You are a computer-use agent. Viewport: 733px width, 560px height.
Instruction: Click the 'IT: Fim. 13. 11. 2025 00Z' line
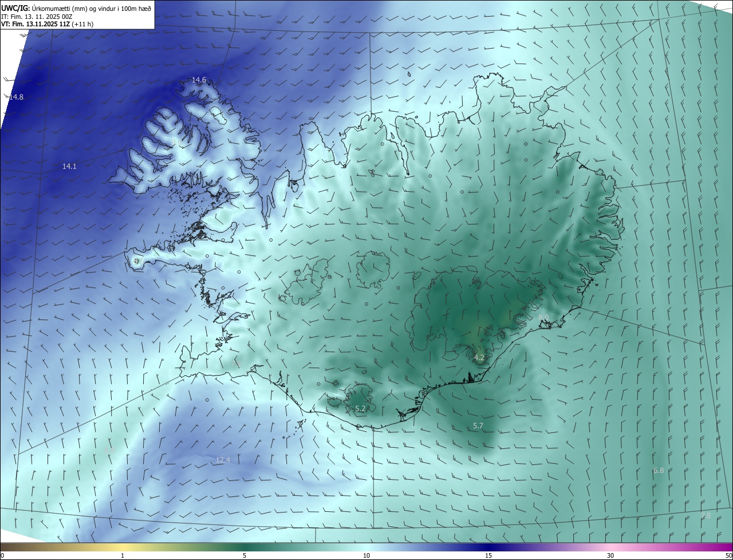(37, 17)
